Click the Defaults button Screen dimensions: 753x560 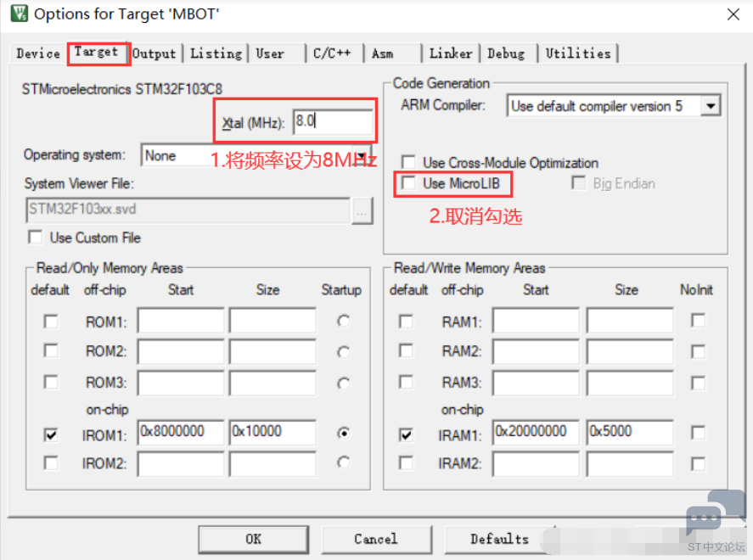[499, 540]
